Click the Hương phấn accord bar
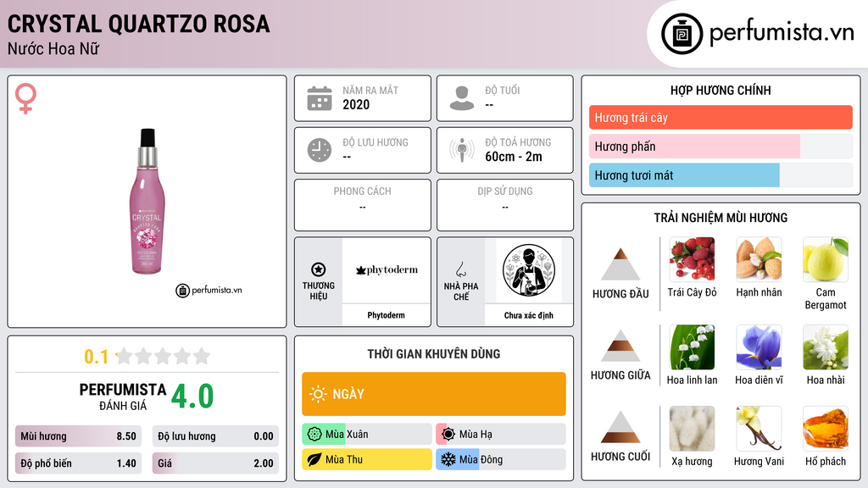 tap(721, 146)
